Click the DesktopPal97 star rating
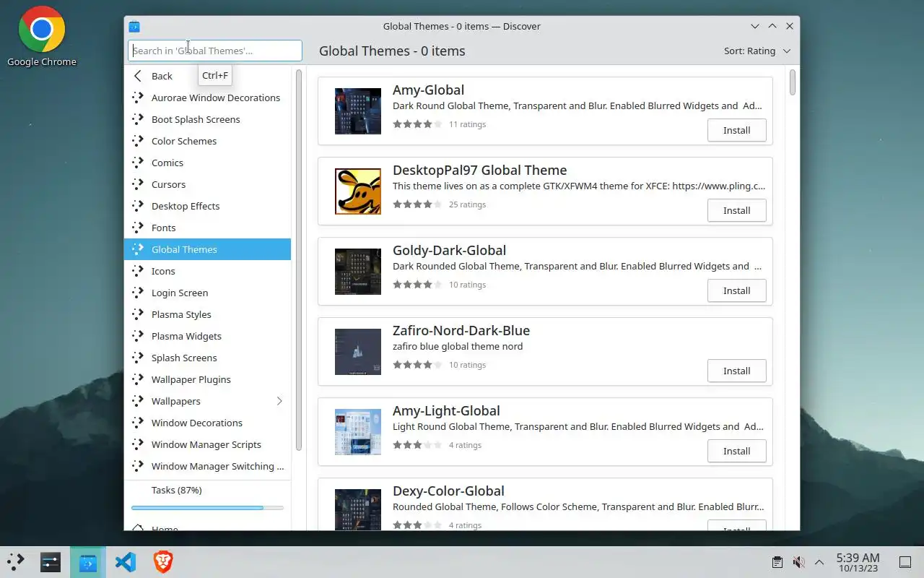 tap(417, 204)
